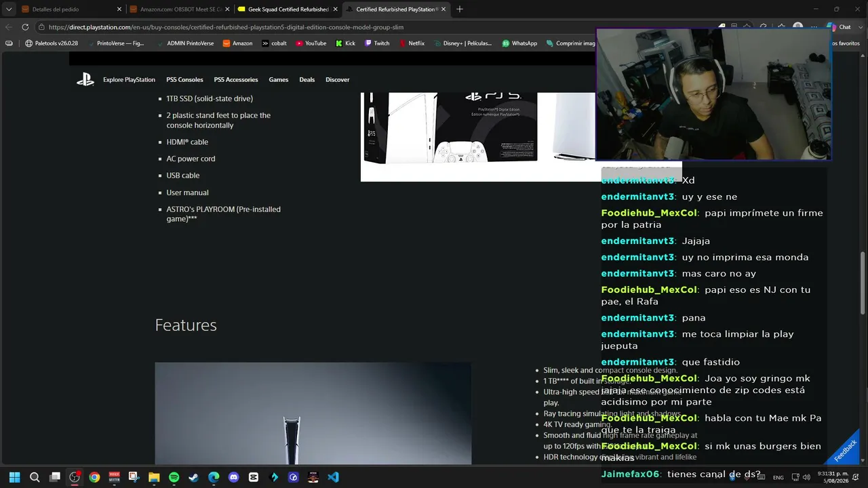This screenshot has width=868, height=488.
Task: Click the 'Ray tracing simulating light and shadows' text
Action: point(612,413)
